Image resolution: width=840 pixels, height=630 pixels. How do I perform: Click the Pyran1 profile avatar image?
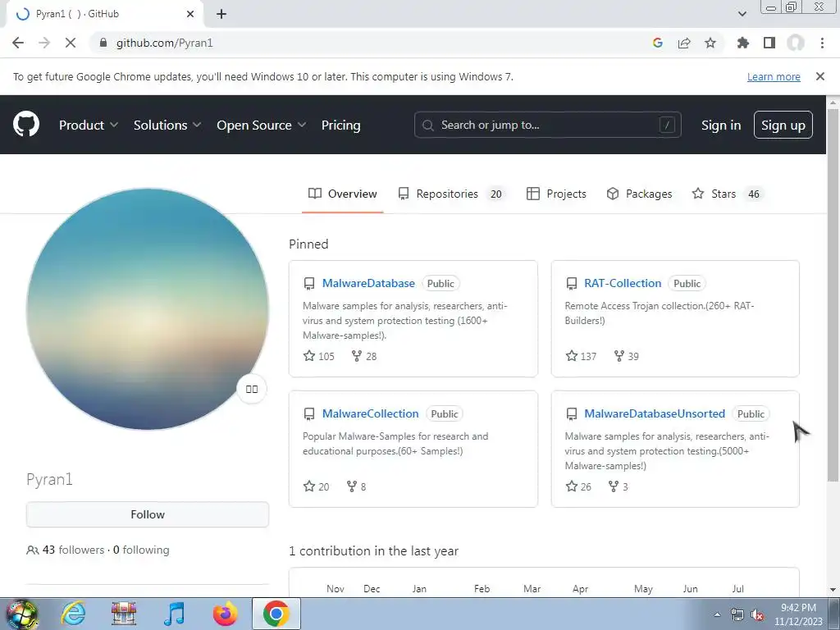tap(148, 309)
